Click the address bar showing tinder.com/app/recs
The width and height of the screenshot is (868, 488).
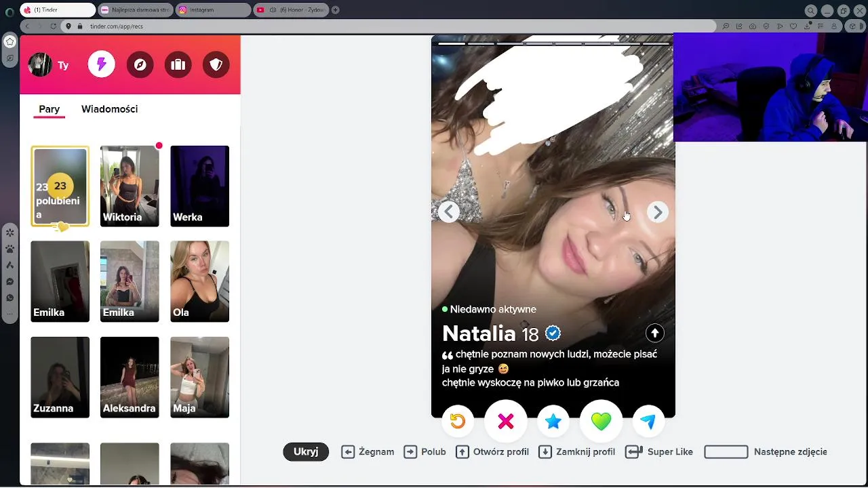click(389, 26)
